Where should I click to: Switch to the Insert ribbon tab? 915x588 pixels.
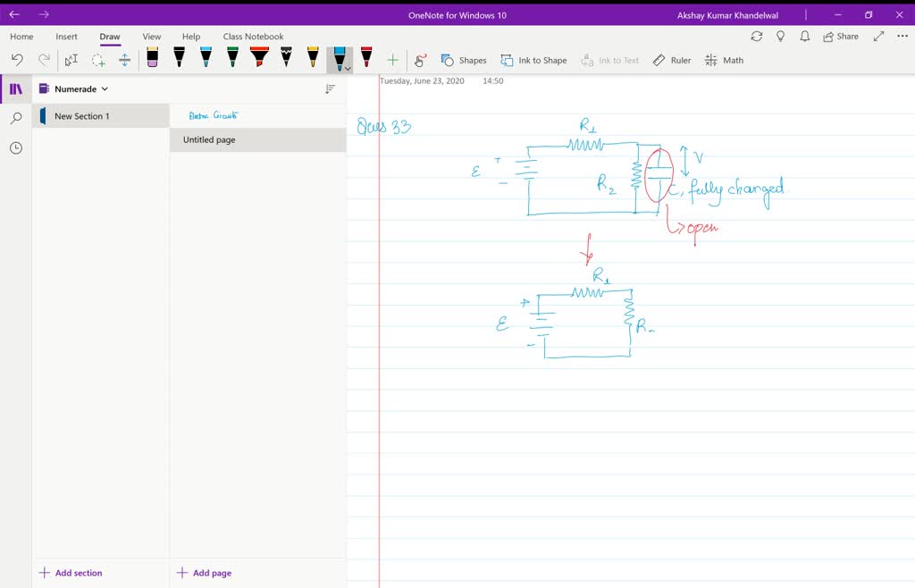point(66,36)
